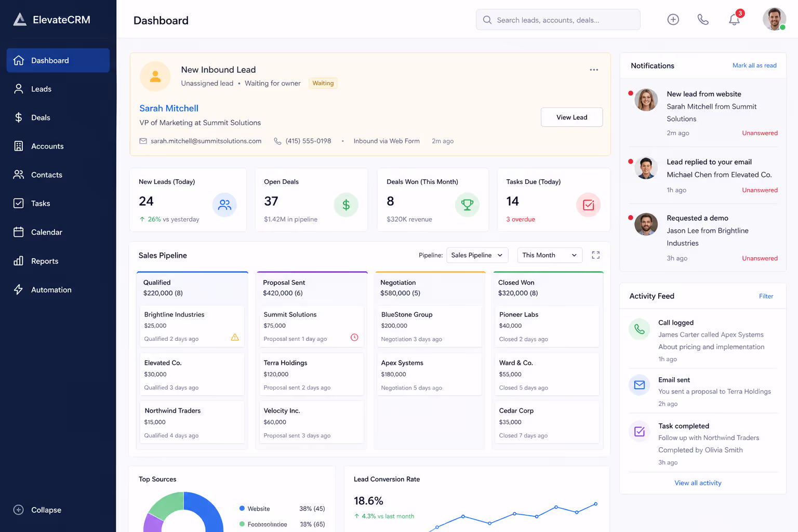
Task: Open the notifications bell icon
Action: [734, 20]
